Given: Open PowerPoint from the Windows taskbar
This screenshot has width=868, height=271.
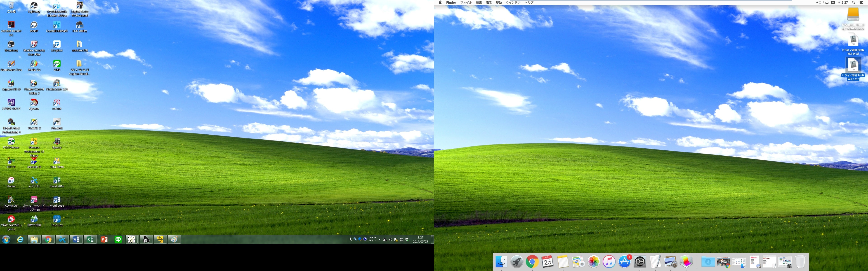Looking at the screenshot, I should click(x=104, y=239).
